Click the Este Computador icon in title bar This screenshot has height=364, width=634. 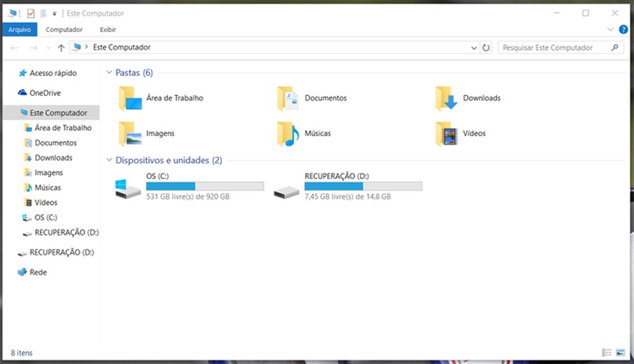(x=12, y=14)
